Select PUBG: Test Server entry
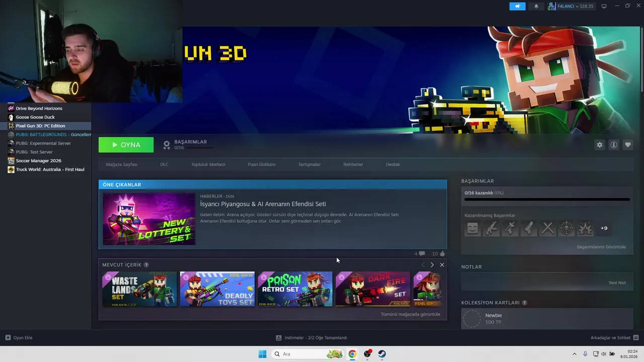This screenshot has width=644, height=362. [x=45, y=152]
